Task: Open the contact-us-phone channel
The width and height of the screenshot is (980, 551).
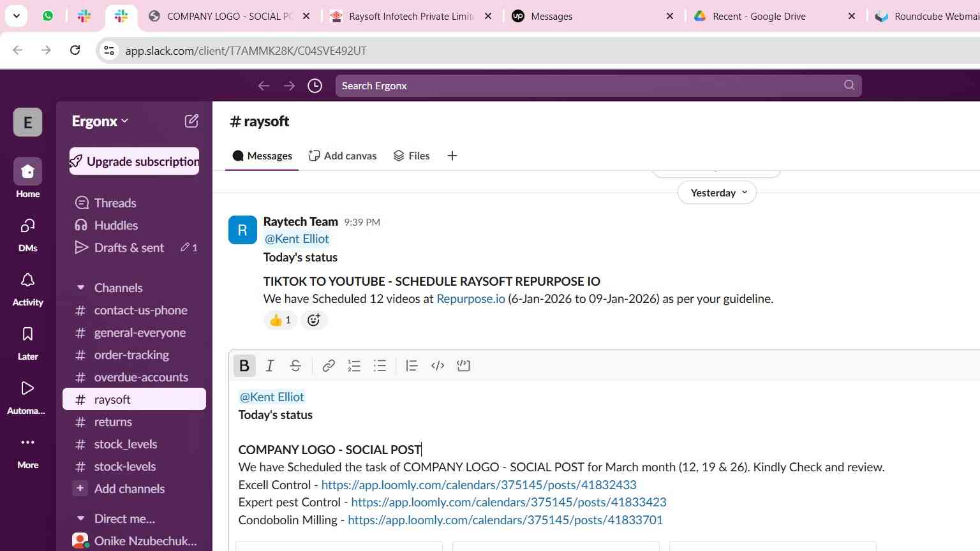Action: (134, 310)
